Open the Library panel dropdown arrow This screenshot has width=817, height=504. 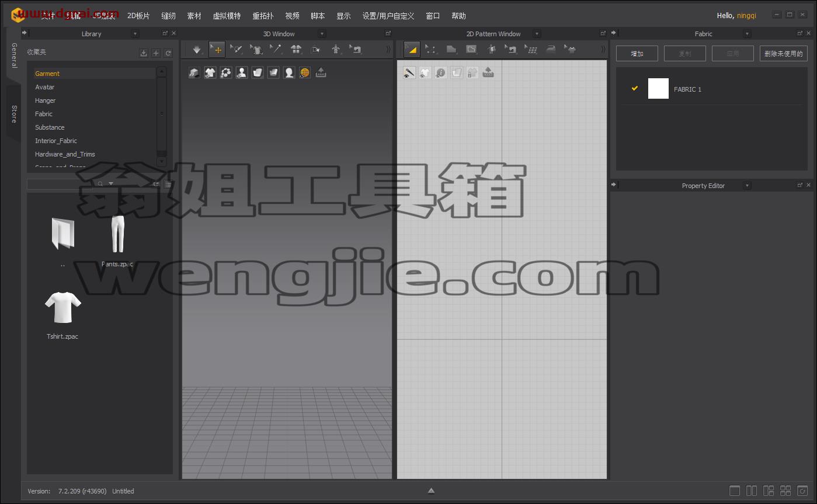pyautogui.click(x=135, y=34)
